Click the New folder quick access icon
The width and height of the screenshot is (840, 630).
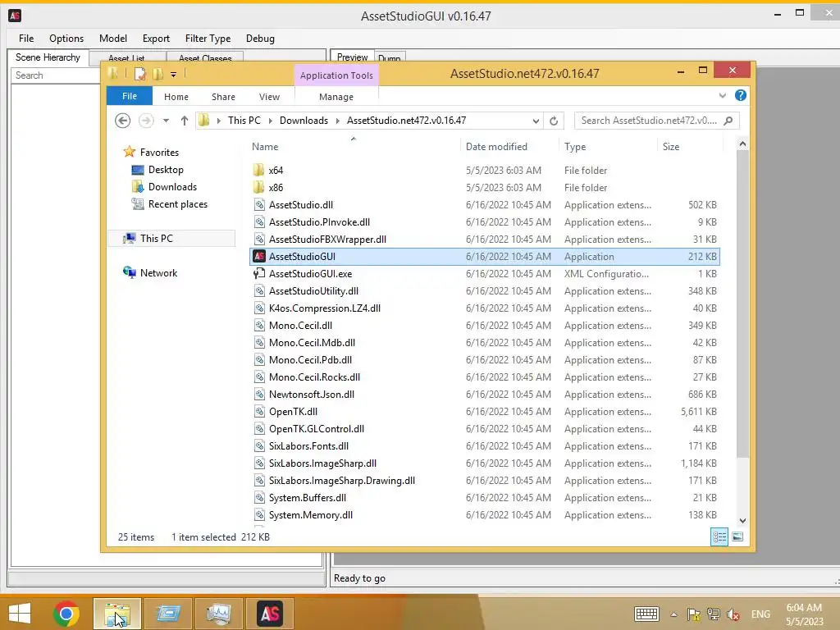[158, 74]
